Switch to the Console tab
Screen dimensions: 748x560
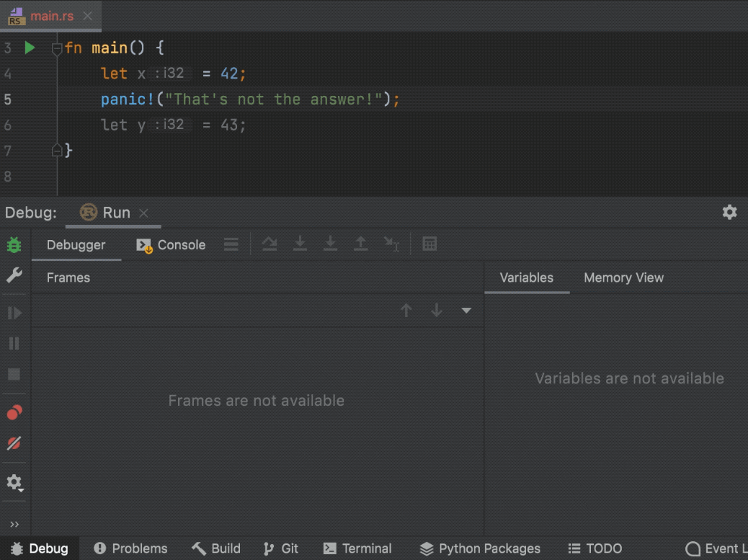point(180,244)
